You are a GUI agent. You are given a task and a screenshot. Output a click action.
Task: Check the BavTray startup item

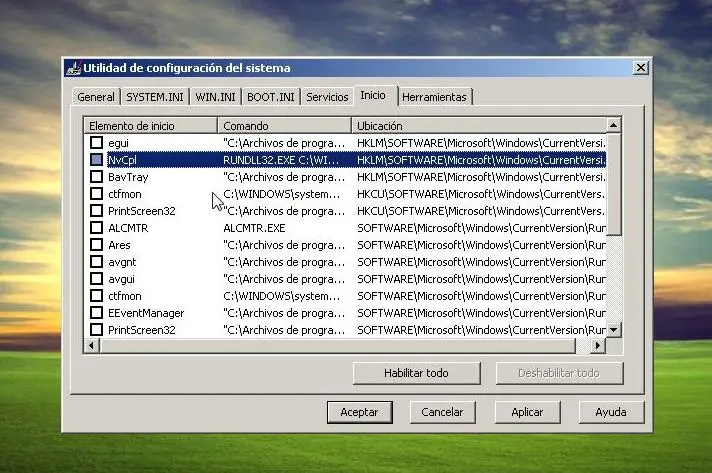click(96, 177)
